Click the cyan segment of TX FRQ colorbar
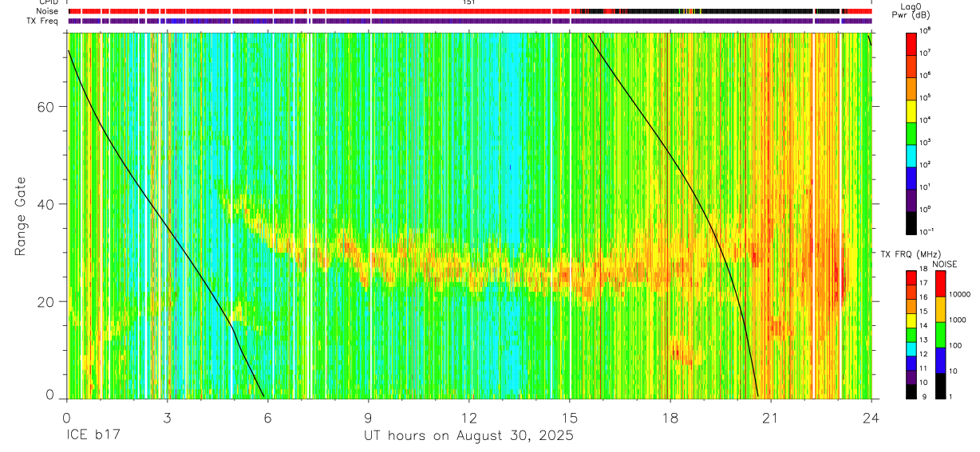Image resolution: width=980 pixels, height=452 pixels. [x=911, y=349]
